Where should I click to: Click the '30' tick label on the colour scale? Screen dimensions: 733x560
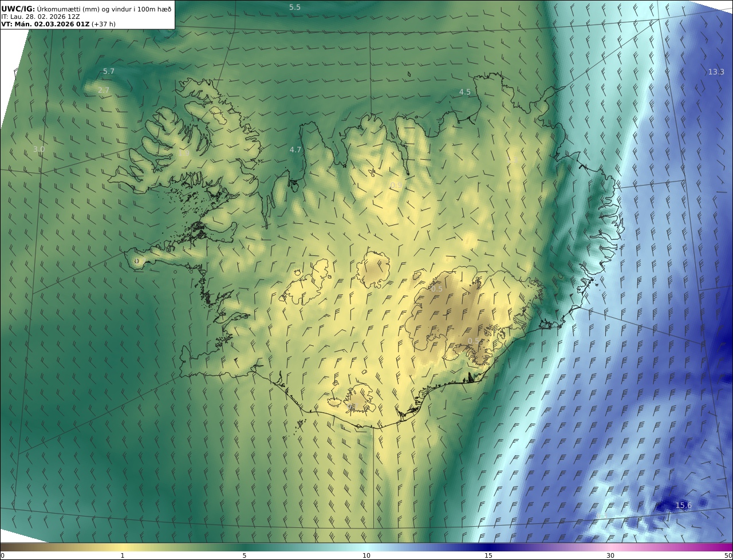pos(610,555)
